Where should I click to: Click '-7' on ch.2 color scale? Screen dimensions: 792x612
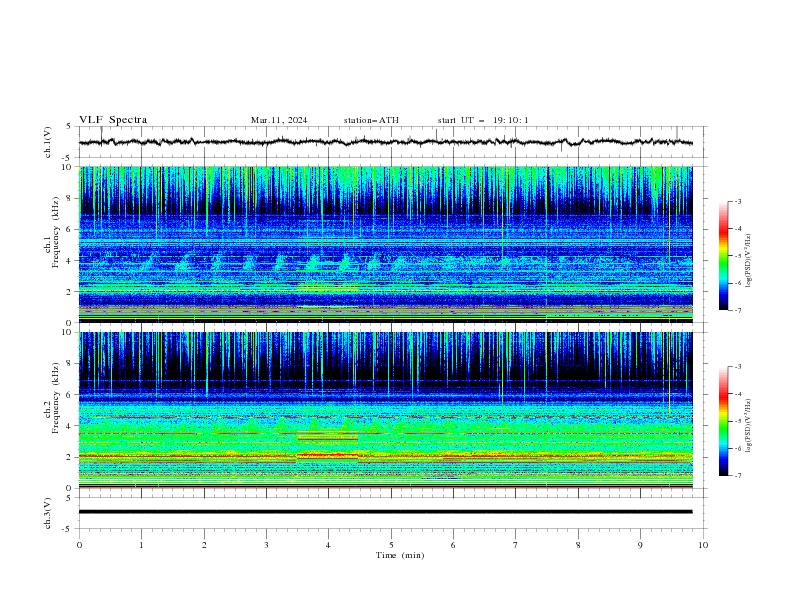[737, 475]
